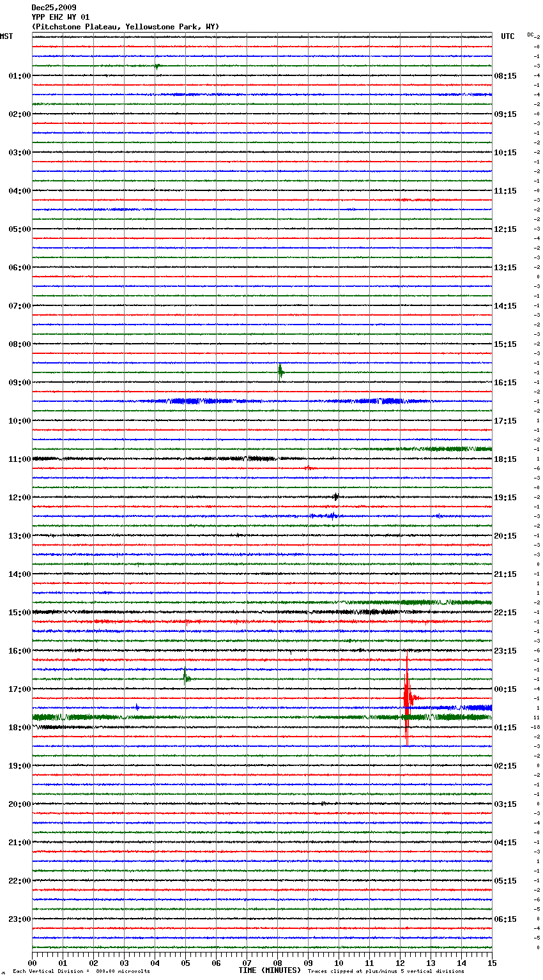
Task: Click the 23:15 UTC time label
Action: point(505,651)
